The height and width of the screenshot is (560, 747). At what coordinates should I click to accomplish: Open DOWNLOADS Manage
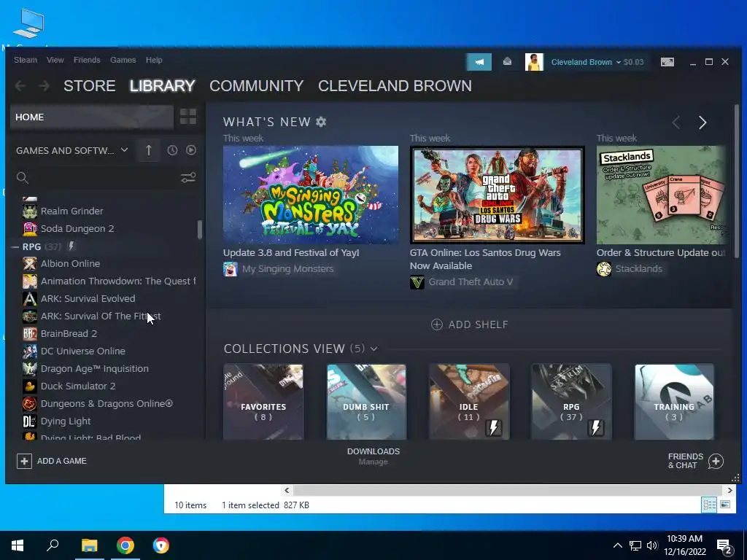(x=373, y=456)
